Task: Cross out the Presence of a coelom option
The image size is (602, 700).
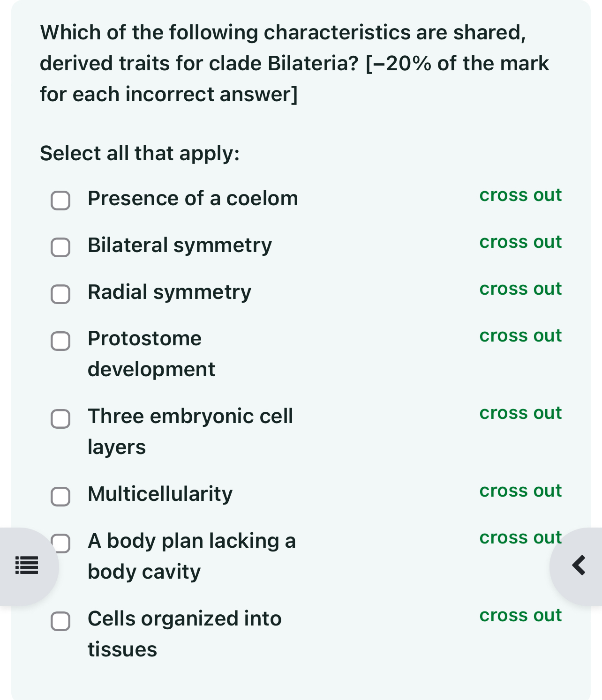Action: pyautogui.click(x=520, y=196)
